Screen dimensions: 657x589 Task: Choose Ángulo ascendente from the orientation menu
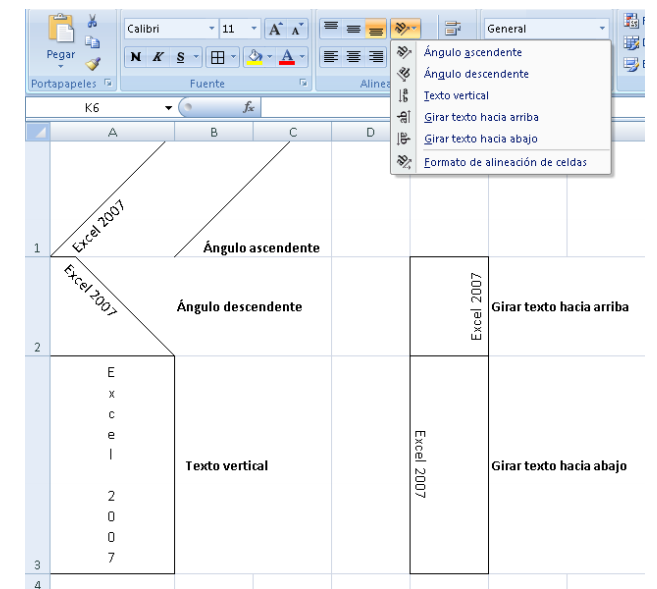pyautogui.click(x=472, y=52)
